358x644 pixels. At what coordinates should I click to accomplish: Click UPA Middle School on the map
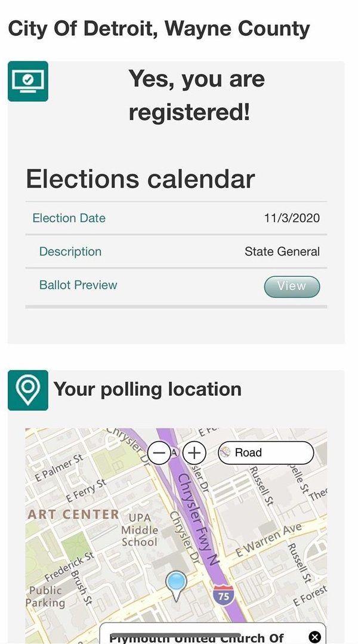pyautogui.click(x=140, y=529)
